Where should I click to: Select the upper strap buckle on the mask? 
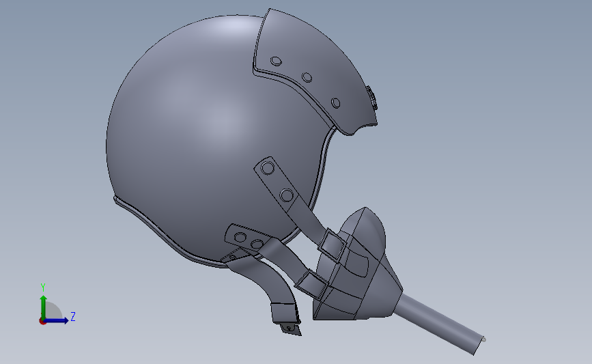pos(331,245)
